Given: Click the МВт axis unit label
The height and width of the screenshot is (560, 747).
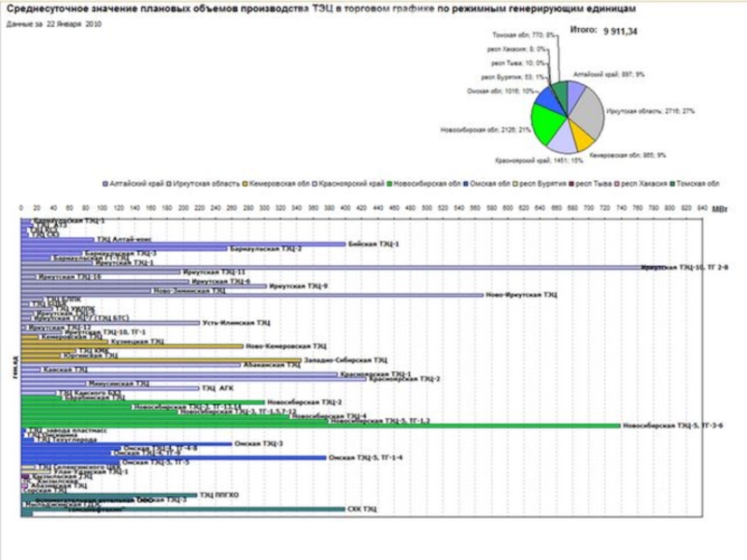Looking at the screenshot, I should (x=719, y=209).
